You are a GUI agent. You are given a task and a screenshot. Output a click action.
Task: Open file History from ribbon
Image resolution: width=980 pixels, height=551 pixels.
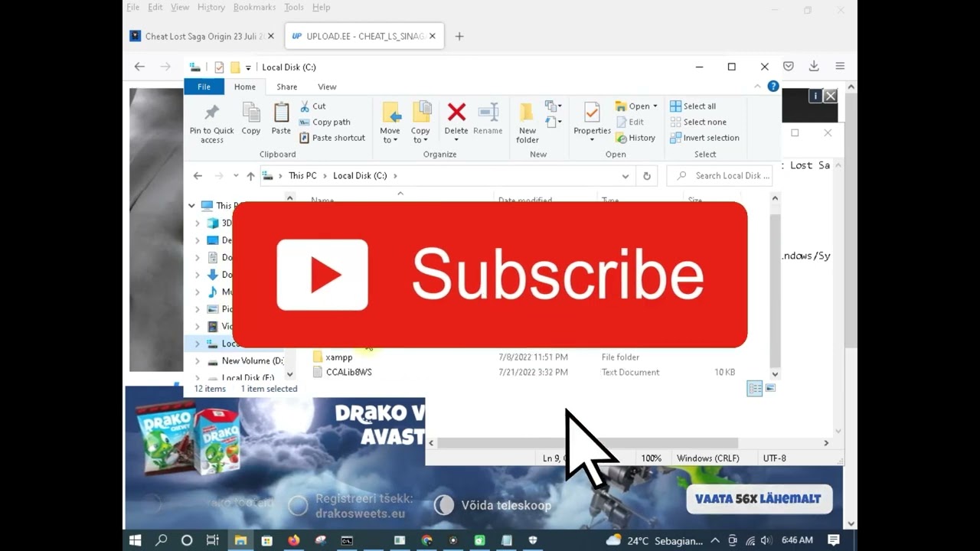click(635, 138)
